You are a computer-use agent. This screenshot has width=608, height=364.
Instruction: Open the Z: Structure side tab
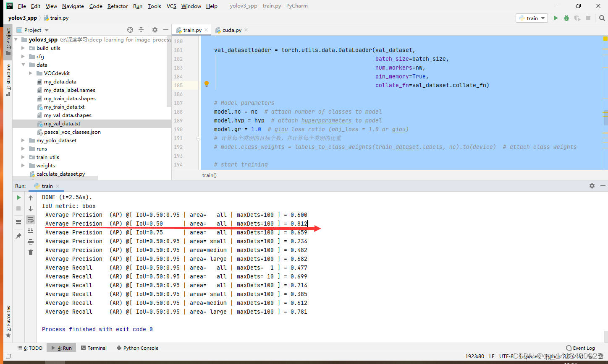tap(8, 81)
